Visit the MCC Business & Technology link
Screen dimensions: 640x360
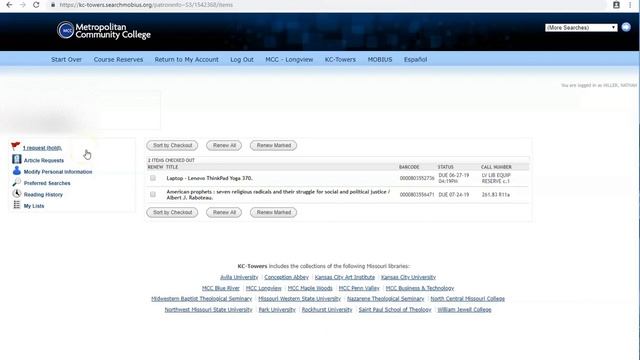(420, 288)
